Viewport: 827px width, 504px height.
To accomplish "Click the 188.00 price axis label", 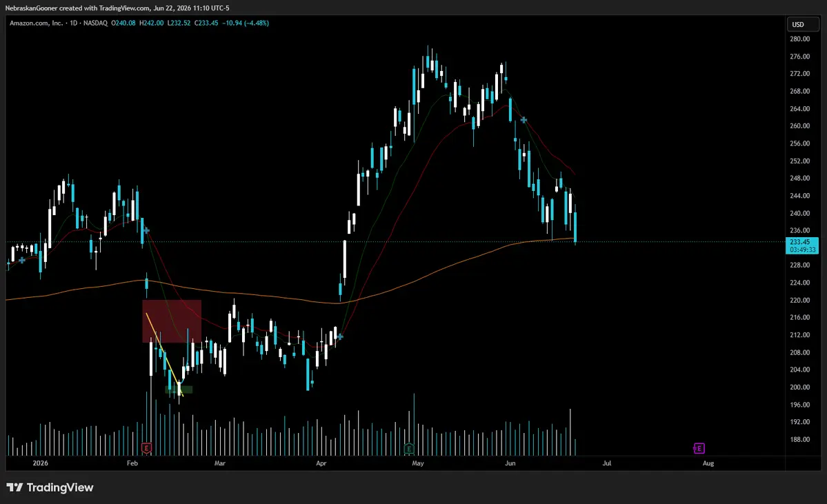I will (799, 439).
